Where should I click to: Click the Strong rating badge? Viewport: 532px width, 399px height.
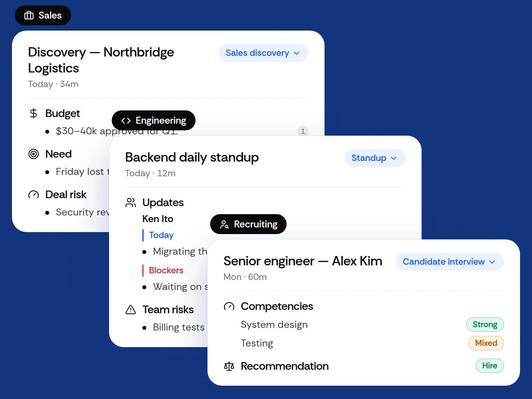[x=485, y=325]
